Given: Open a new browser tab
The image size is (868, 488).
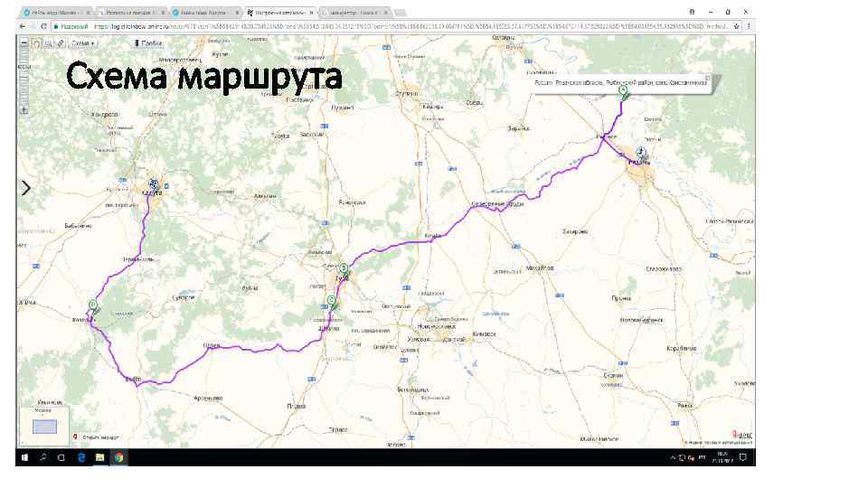Looking at the screenshot, I should click(401, 12).
